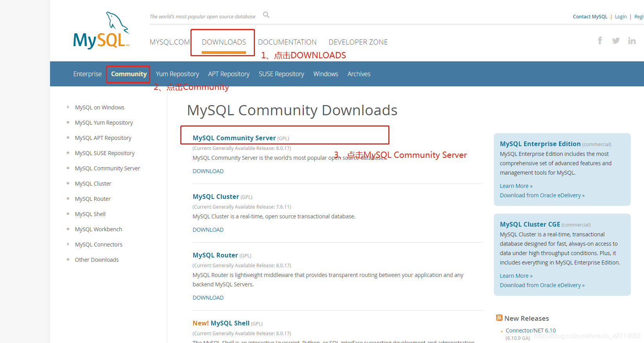Open MySQL Workbench sidebar link
Screen dimensions: 644x343
click(99, 229)
